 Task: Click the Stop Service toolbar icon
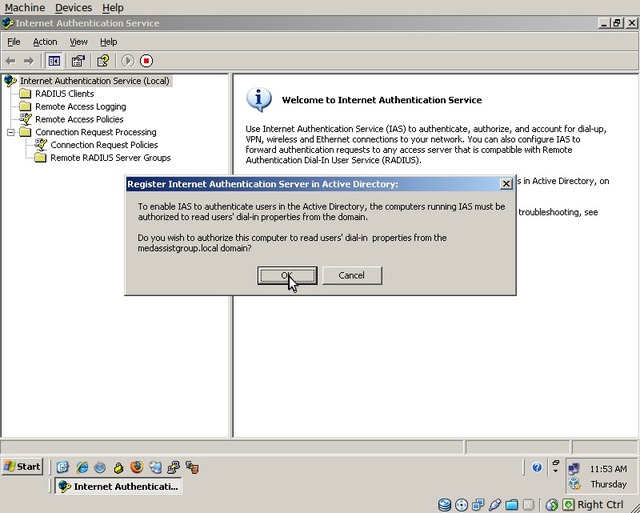click(x=147, y=61)
